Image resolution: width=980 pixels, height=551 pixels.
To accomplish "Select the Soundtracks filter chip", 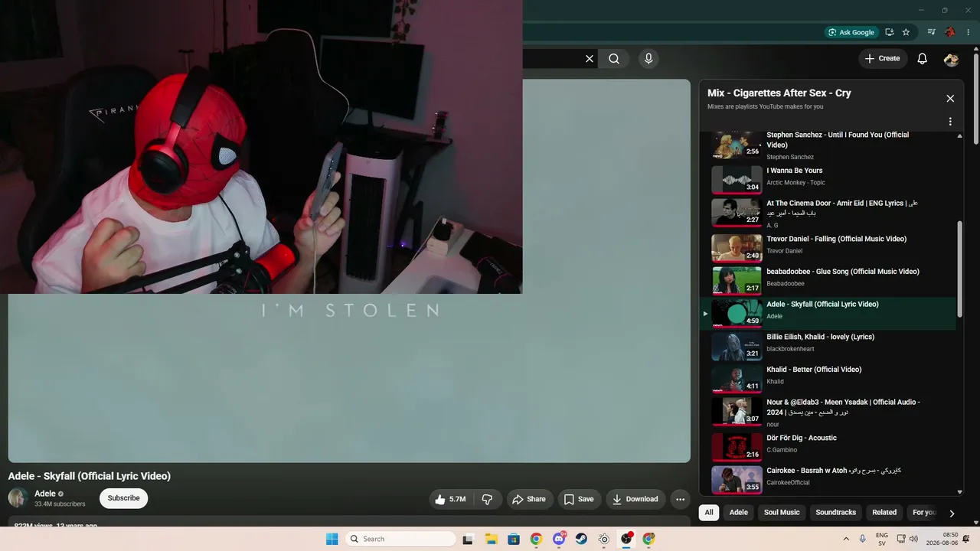I will pyautogui.click(x=835, y=513).
